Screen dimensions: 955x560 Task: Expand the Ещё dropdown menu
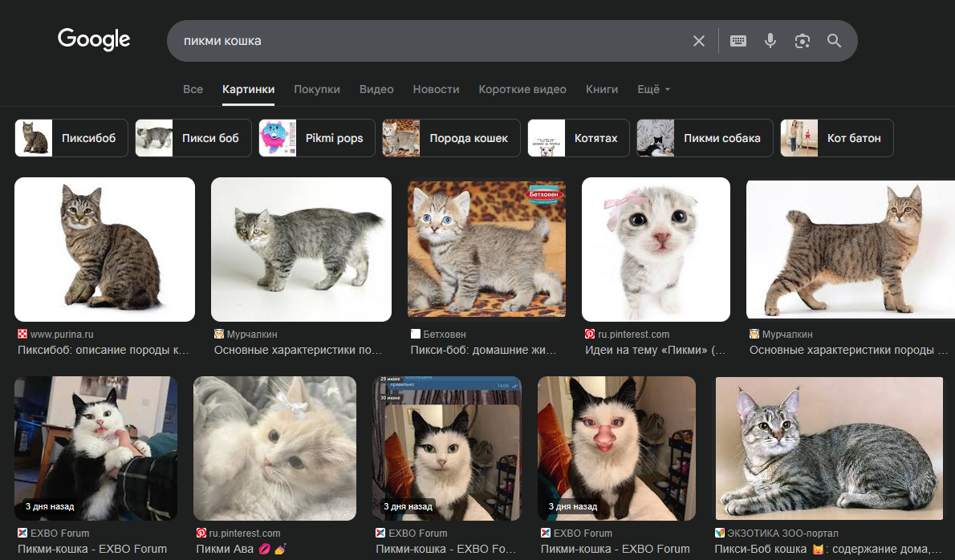pos(653,89)
